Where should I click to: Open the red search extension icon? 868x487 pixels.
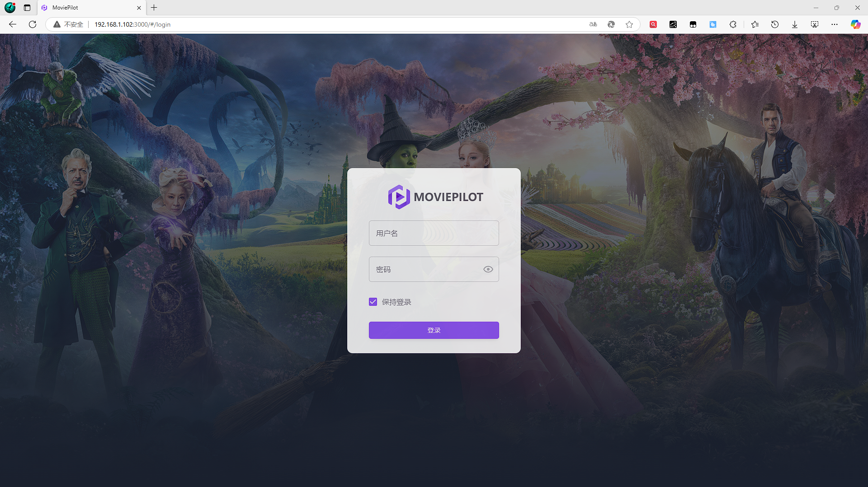(x=653, y=24)
